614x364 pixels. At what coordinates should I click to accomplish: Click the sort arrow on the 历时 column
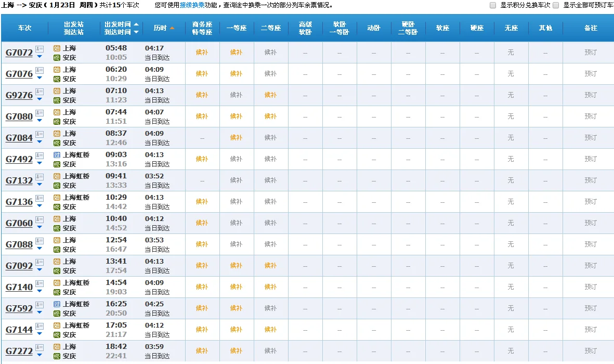[x=172, y=28]
